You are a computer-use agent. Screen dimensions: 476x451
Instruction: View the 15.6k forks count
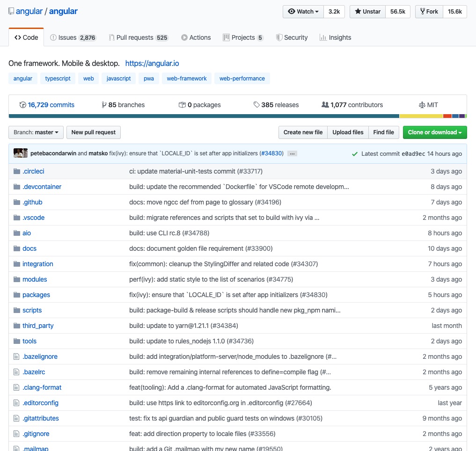455,12
